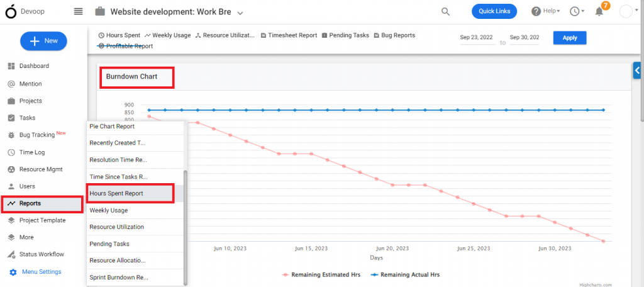Open the Timesheet Report tab
This screenshot has height=287, width=644.
click(289, 35)
